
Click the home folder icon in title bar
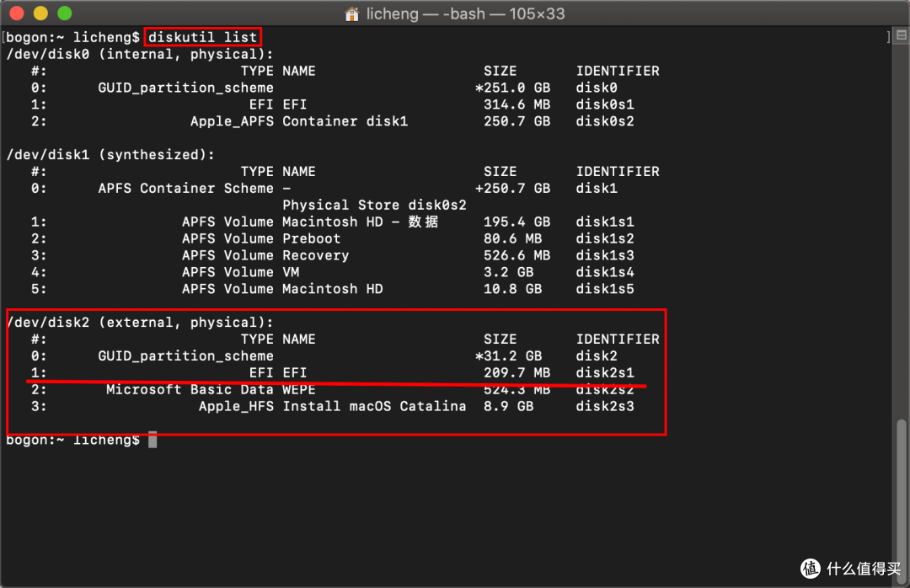pos(351,14)
